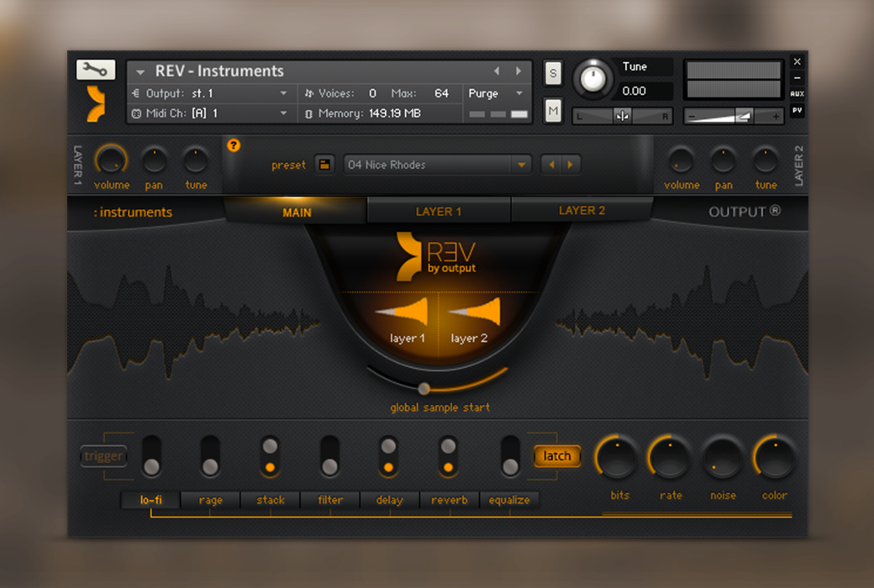The height and width of the screenshot is (588, 874).
Task: Click the bits knob
Action: click(617, 458)
